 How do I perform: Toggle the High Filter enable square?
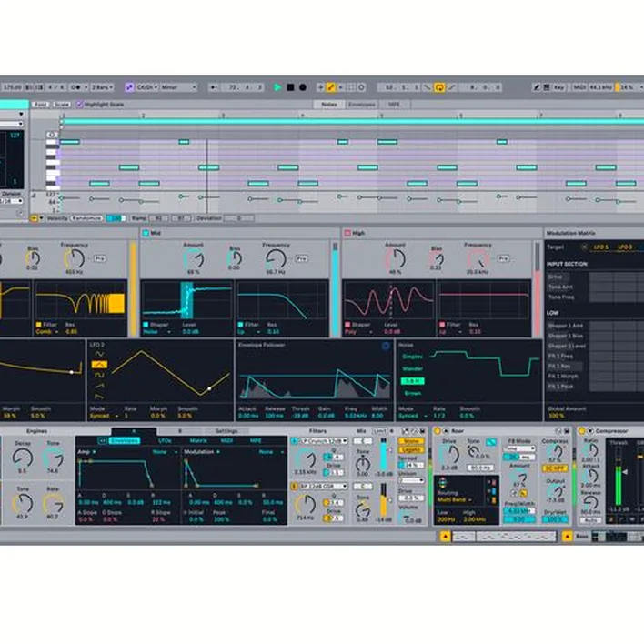coord(442,325)
